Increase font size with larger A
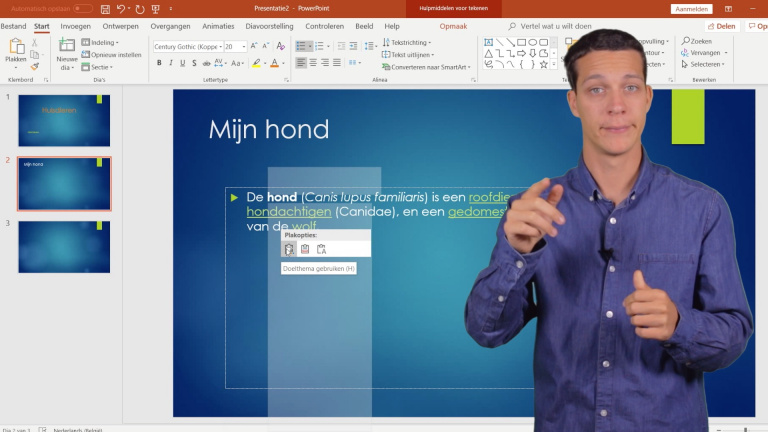 click(x=254, y=46)
